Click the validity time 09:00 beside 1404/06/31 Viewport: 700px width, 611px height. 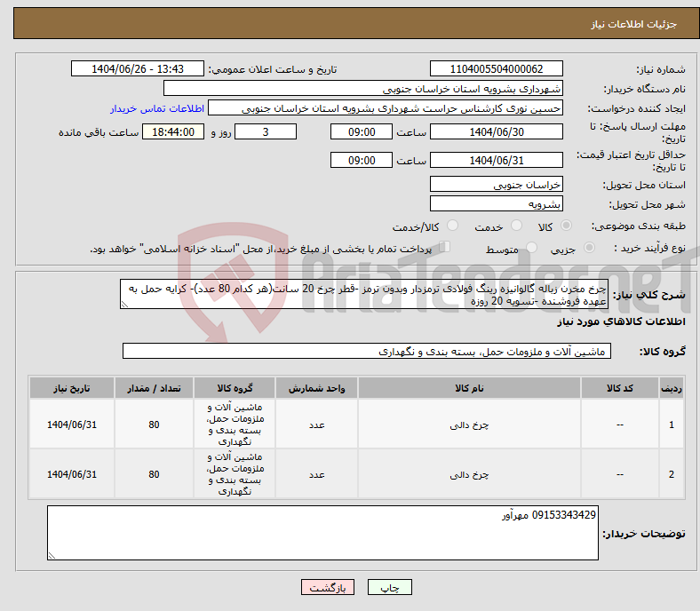click(x=362, y=160)
